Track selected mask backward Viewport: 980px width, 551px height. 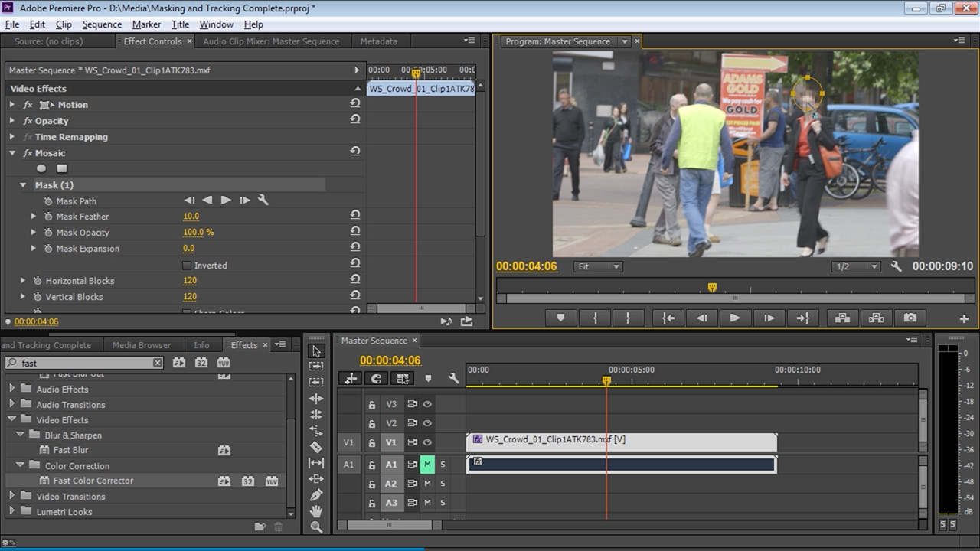207,201
